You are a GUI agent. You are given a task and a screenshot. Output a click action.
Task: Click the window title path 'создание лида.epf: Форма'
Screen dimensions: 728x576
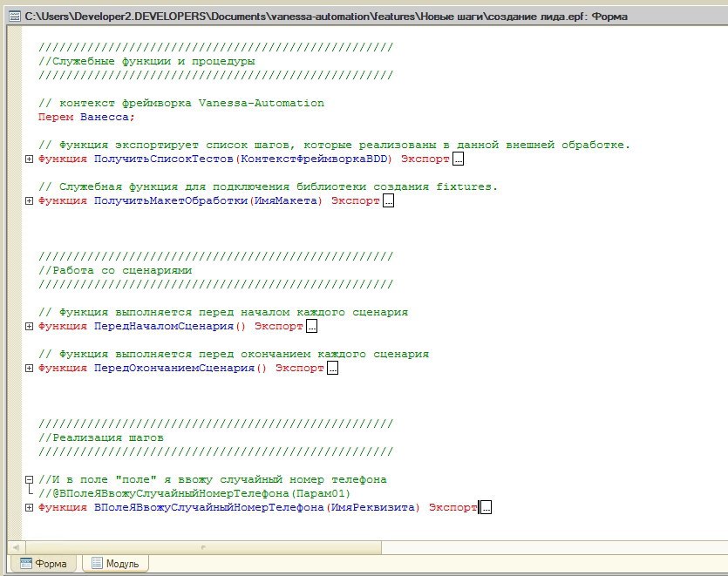click(558, 17)
